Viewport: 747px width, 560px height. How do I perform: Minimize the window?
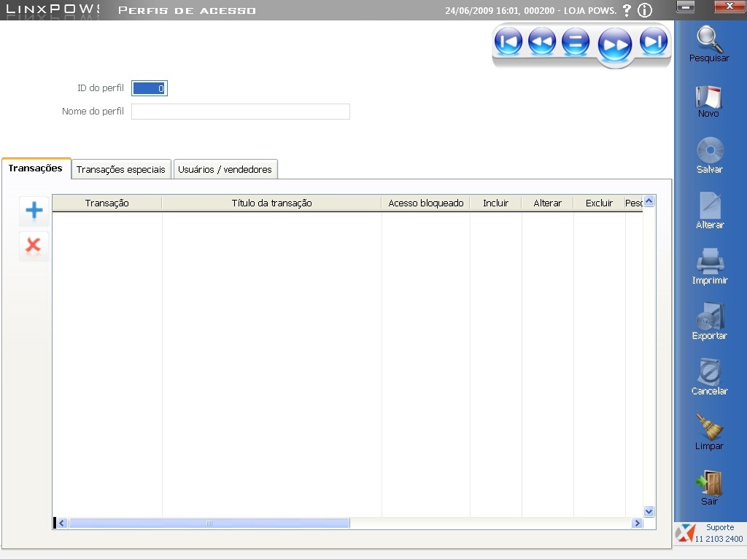tap(686, 6)
